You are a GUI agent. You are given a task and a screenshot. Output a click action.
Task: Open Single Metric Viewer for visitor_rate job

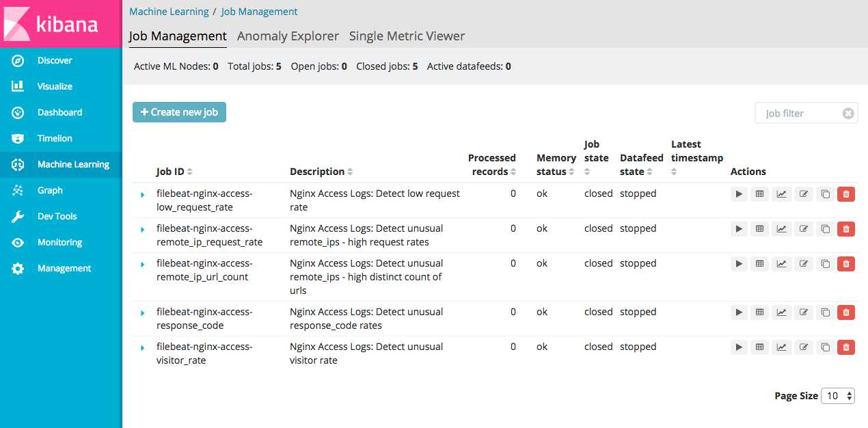coord(781,347)
